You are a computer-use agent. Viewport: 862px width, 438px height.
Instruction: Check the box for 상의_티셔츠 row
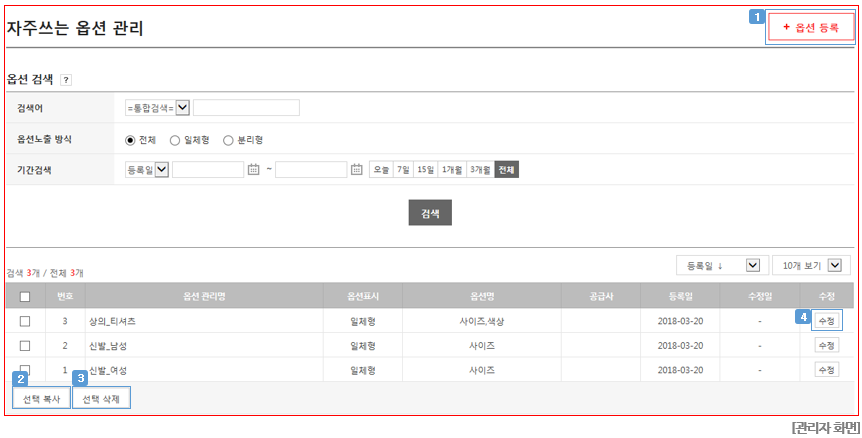(x=25, y=321)
